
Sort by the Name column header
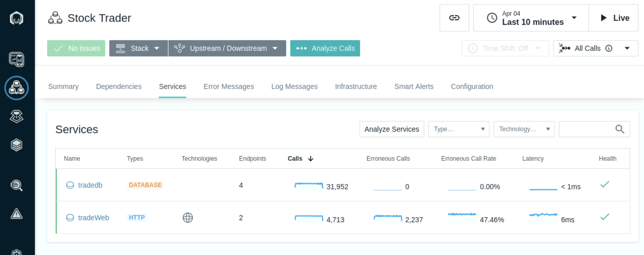point(72,159)
